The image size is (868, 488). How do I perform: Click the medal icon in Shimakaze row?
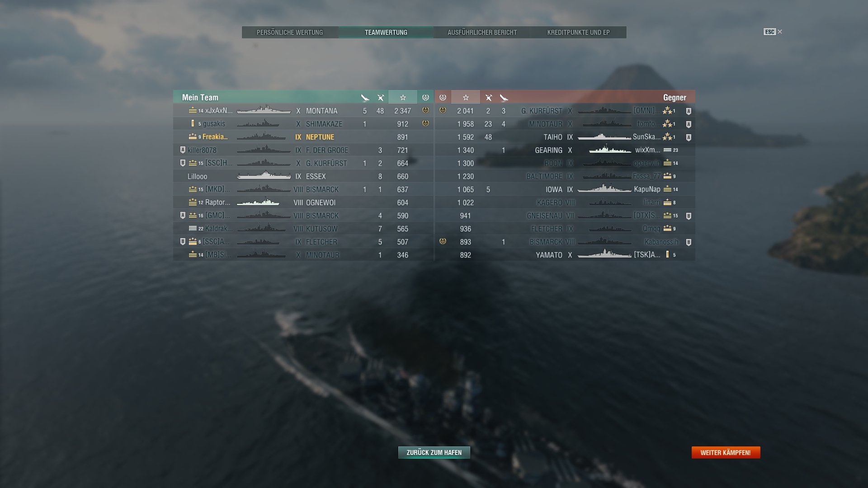425,123
